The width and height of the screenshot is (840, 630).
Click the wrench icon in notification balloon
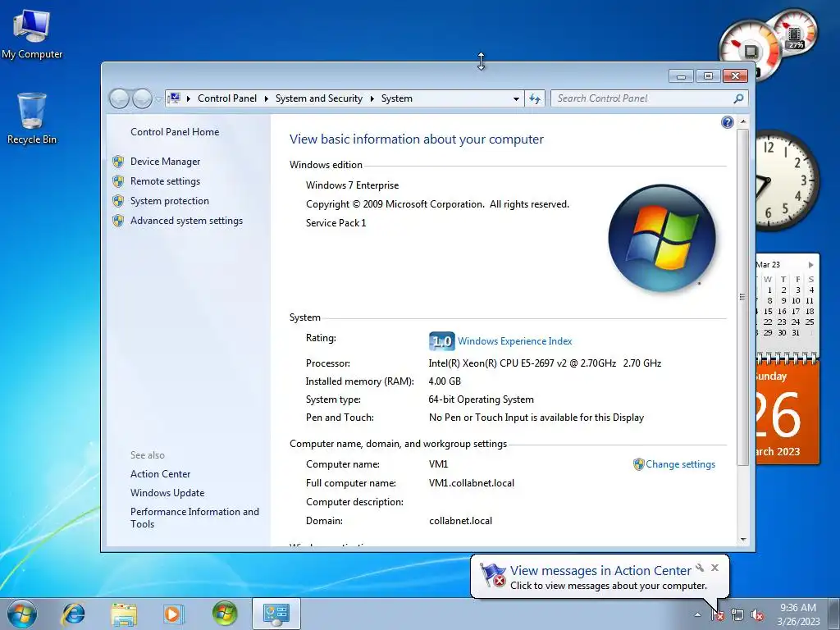[700, 568]
